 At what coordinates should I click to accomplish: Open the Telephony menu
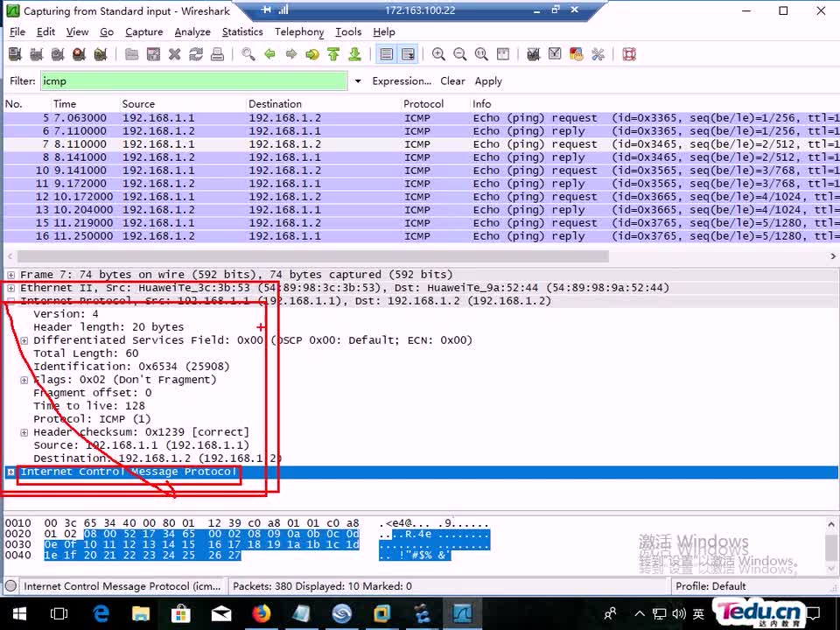coord(299,31)
